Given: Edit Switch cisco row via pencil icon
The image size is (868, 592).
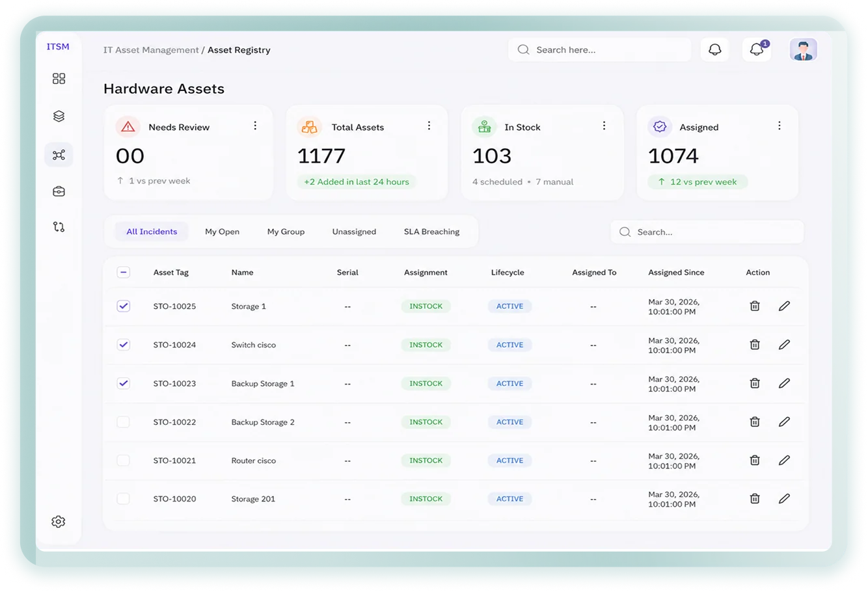Looking at the screenshot, I should 784,345.
